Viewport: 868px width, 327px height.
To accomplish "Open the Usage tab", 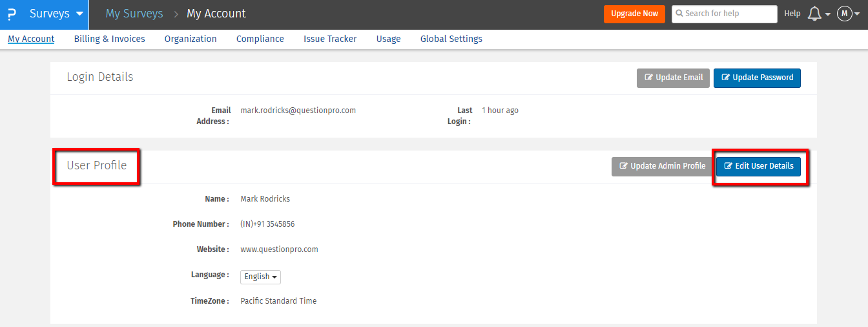I will pyautogui.click(x=389, y=39).
